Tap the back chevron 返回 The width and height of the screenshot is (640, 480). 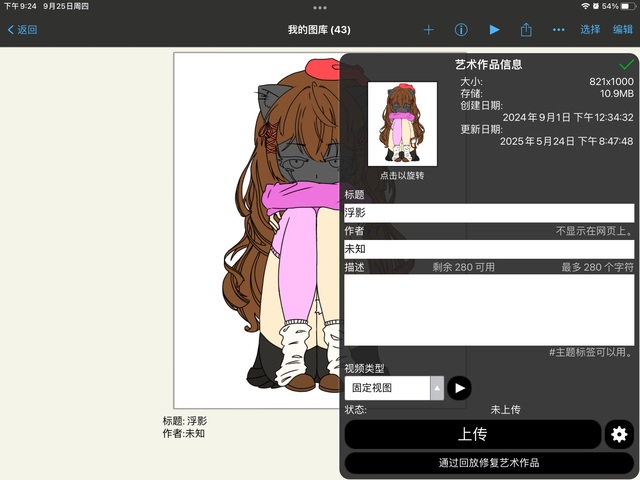coord(22,30)
